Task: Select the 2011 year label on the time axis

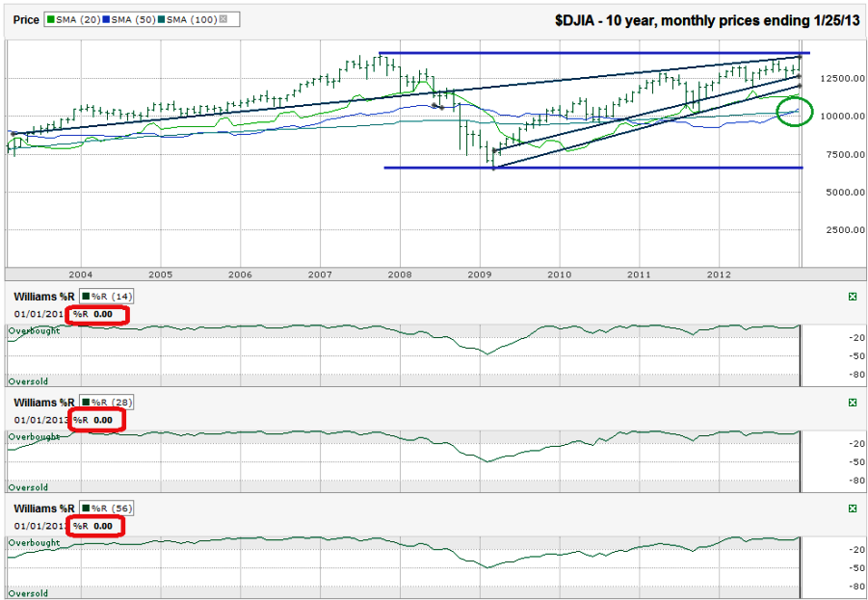Action: [x=639, y=274]
